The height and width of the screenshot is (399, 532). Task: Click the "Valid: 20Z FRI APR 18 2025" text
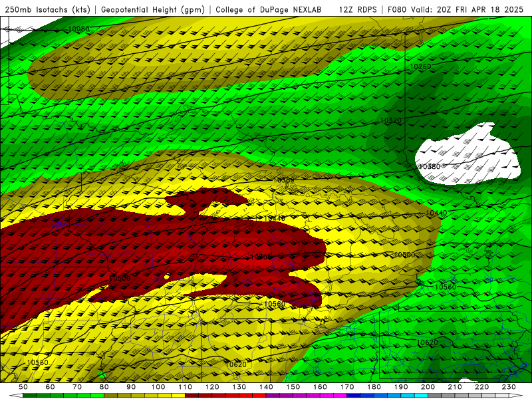click(467, 10)
